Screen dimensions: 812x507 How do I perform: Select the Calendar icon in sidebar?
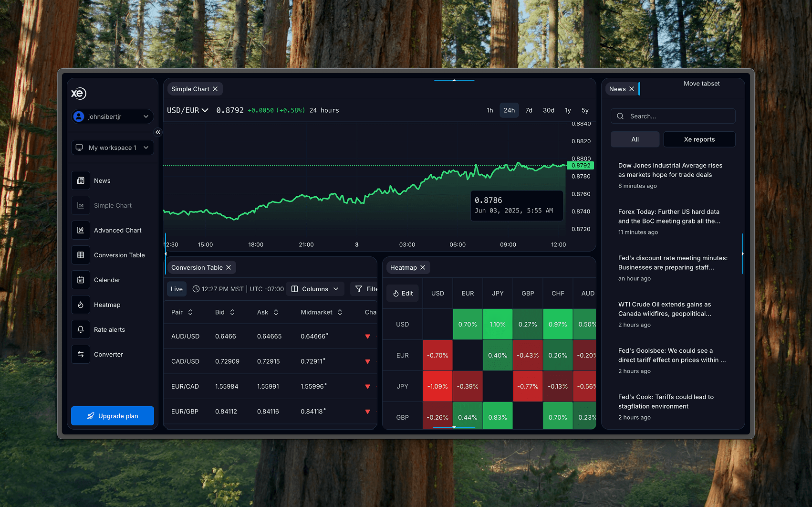[x=80, y=280]
